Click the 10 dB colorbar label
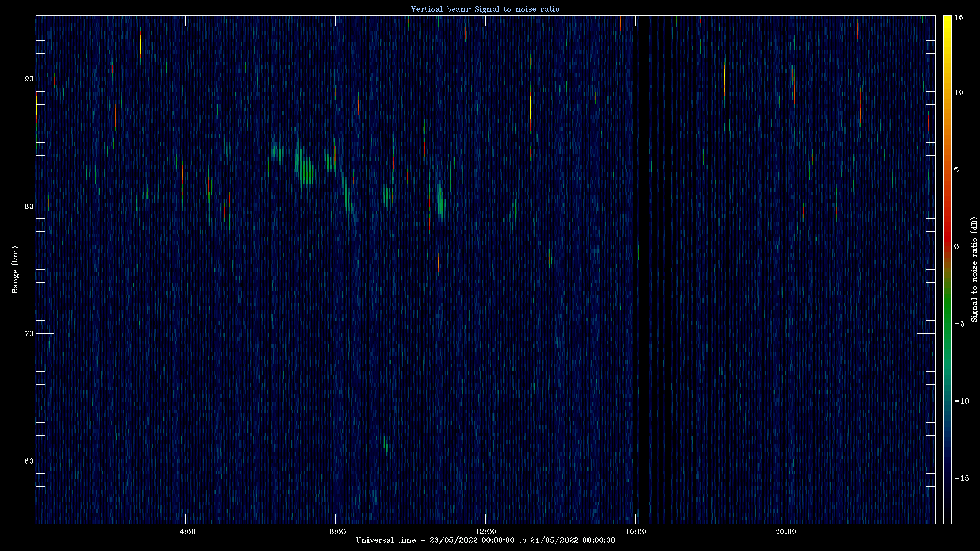This screenshot has height=551, width=980. (959, 93)
